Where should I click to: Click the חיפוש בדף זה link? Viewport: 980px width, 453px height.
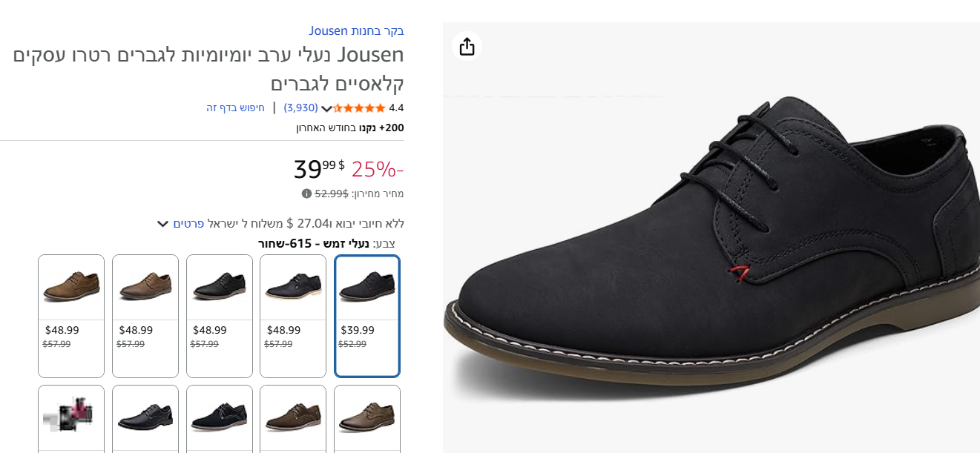point(235,108)
